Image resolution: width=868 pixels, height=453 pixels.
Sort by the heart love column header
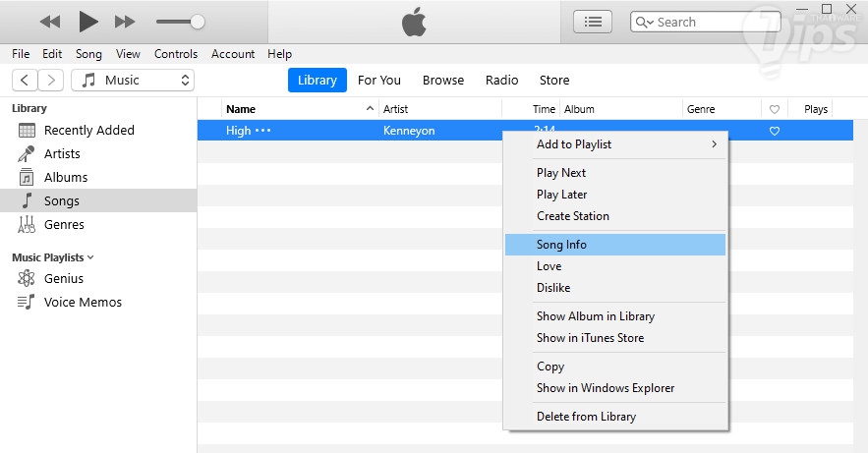pos(775,109)
